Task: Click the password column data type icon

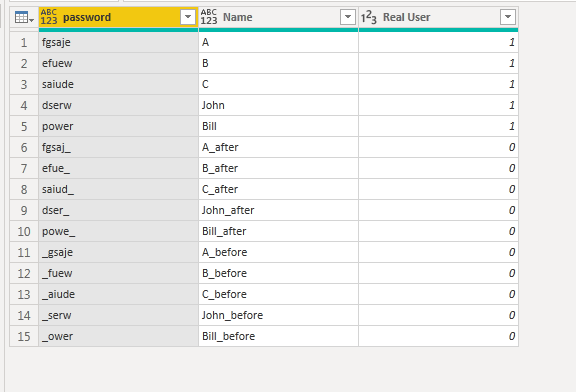Action: click(x=49, y=17)
